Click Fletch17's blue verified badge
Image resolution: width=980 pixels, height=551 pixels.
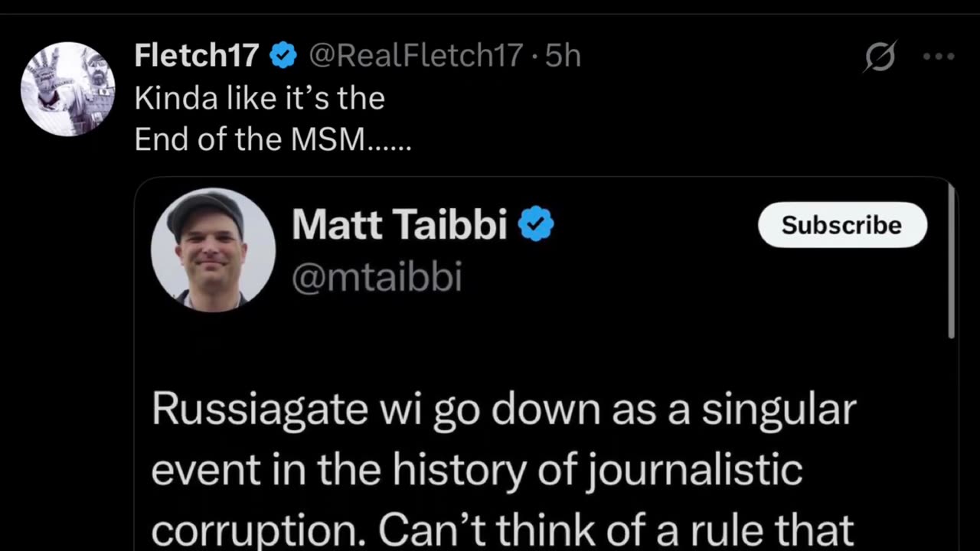pos(284,56)
